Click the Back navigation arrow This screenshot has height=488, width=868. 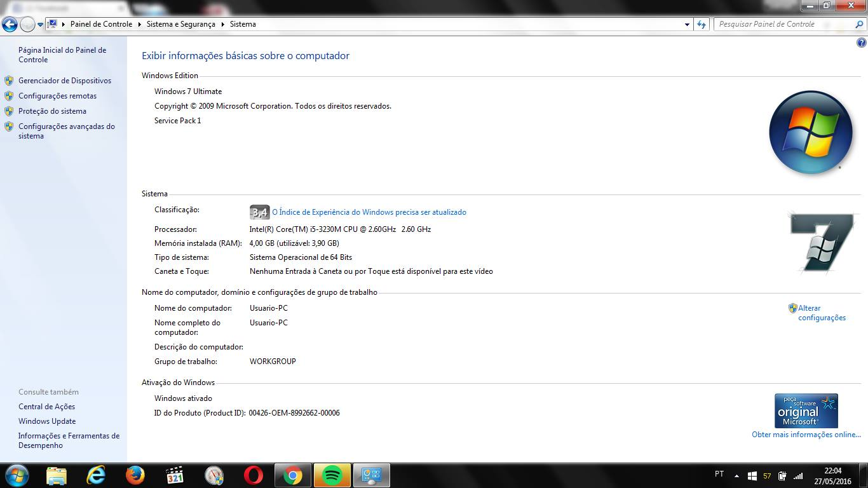10,25
